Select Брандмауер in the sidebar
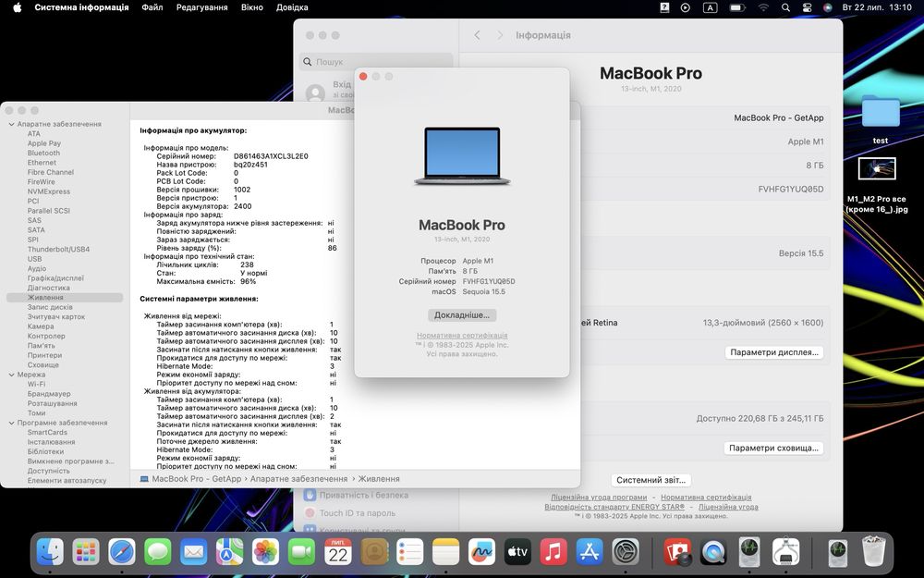924x578 pixels. 49,394
